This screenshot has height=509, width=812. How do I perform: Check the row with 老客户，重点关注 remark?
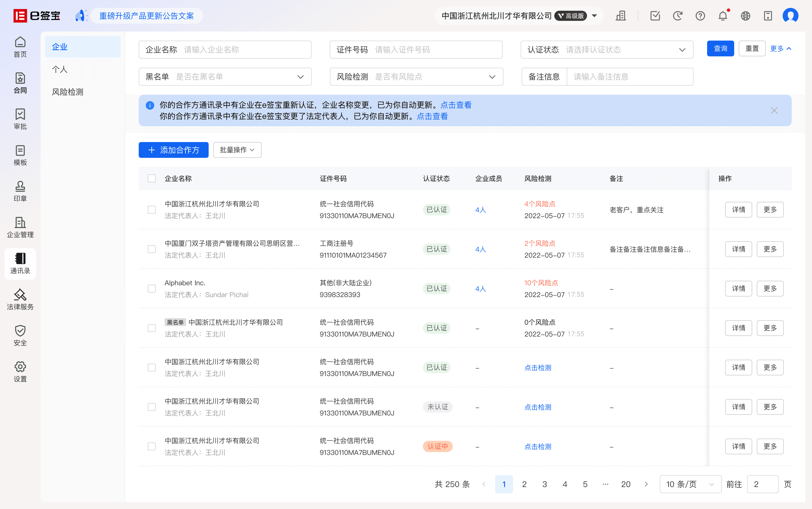(x=152, y=210)
